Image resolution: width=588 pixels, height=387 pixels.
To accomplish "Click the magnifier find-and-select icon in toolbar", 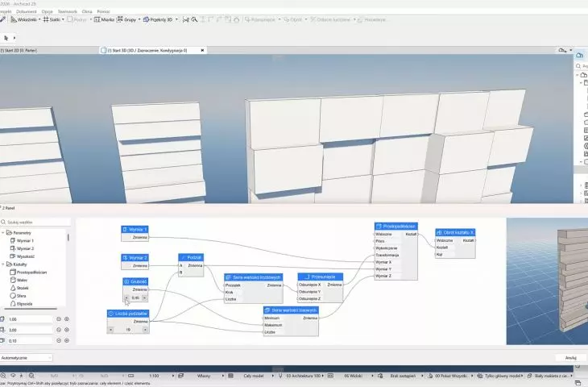I will point(194,19).
